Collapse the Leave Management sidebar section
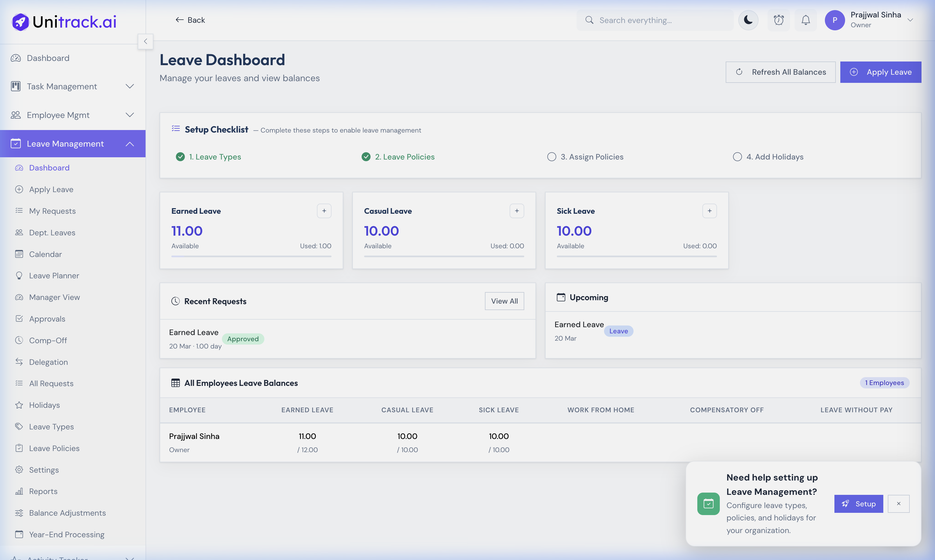Screen dimensions: 935x560 pos(130,144)
